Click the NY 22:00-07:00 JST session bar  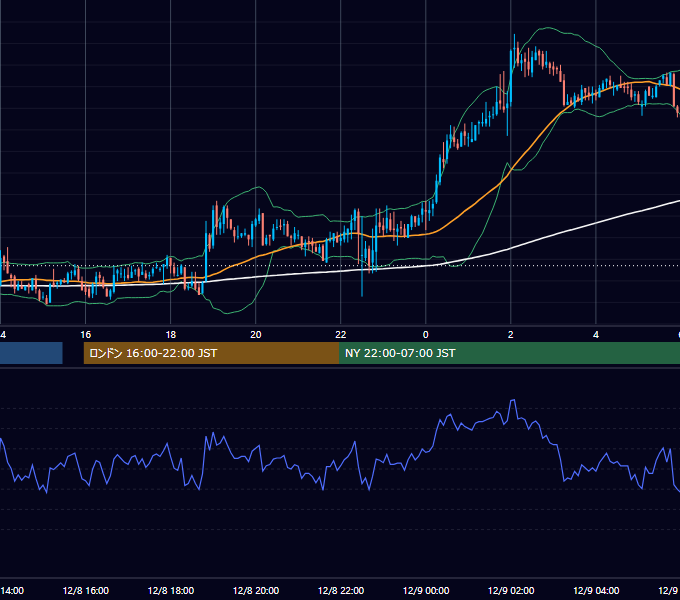coord(510,353)
